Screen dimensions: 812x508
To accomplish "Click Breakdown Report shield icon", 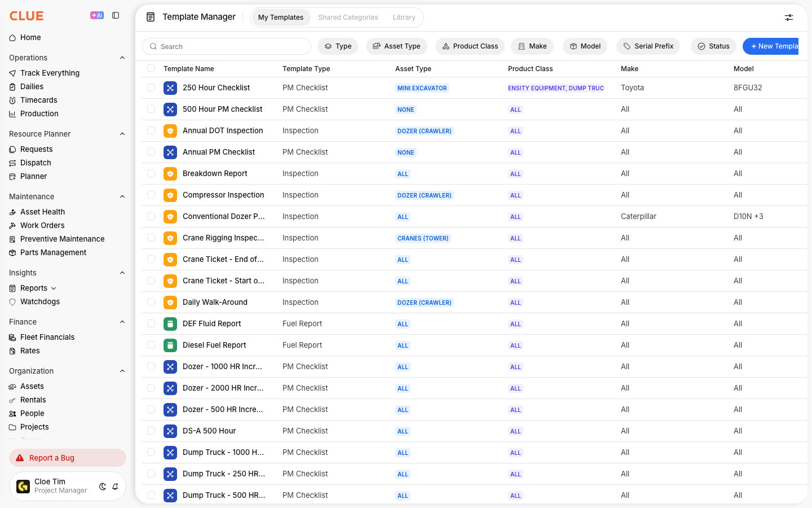I will click(x=170, y=174).
